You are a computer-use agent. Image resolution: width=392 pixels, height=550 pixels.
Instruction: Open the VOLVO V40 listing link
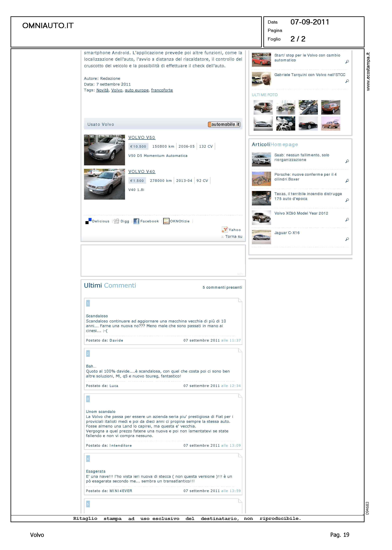coord(142,172)
